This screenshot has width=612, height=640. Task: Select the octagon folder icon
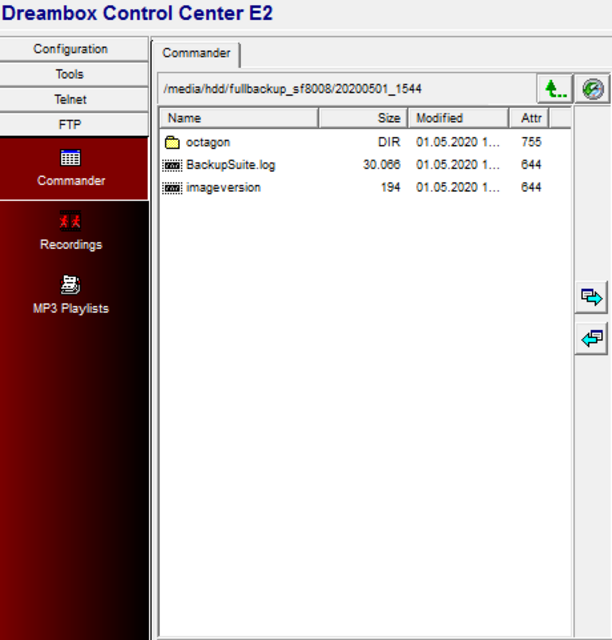coord(172,142)
